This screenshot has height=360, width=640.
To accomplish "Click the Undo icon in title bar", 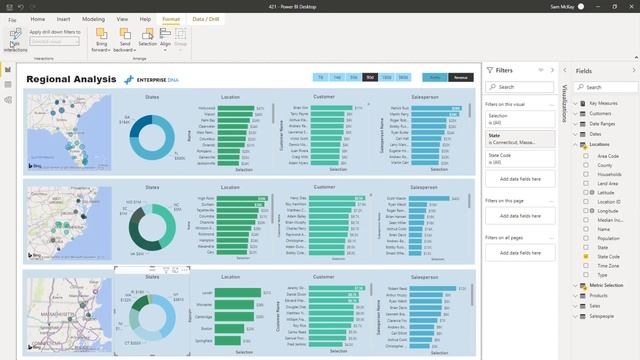I will 20,7.
